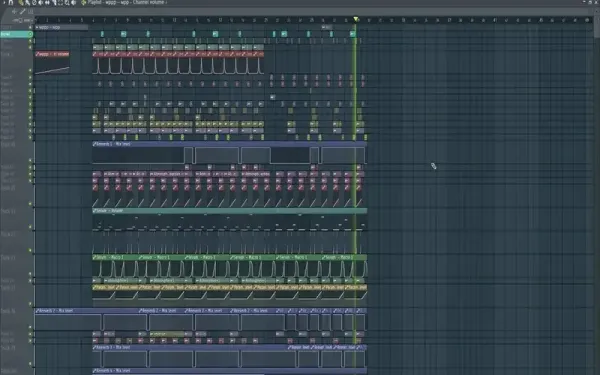Viewport: 600px width, 375px height.
Task: Mute the track with the red volume automation clip
Action: point(30,70)
